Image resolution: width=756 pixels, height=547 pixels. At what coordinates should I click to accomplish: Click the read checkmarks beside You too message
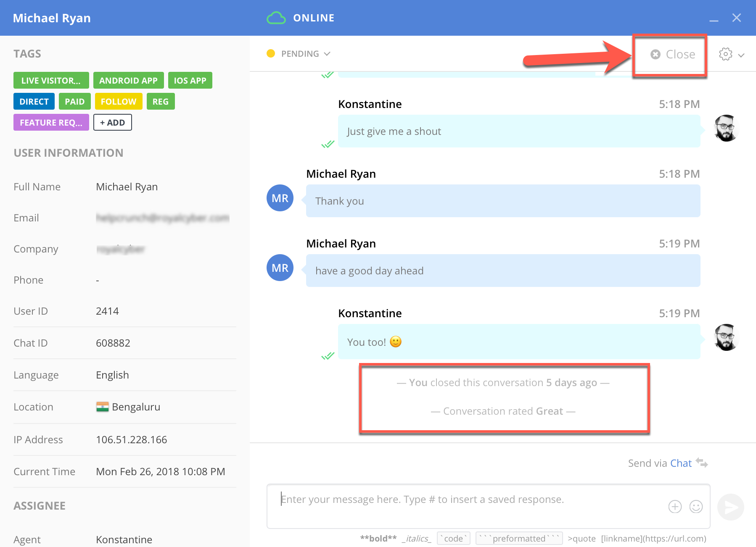point(328,356)
